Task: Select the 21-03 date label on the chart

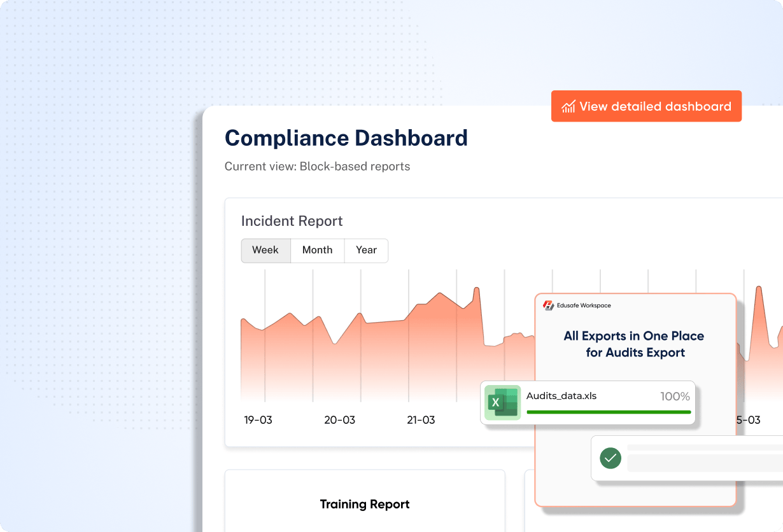Action: point(421,420)
